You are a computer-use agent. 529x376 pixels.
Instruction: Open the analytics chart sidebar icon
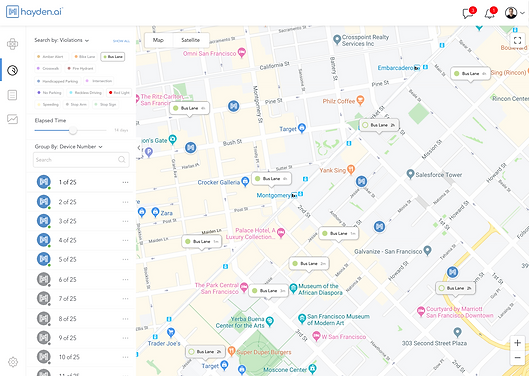[12, 119]
